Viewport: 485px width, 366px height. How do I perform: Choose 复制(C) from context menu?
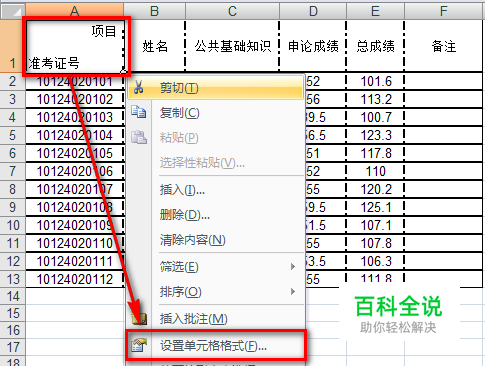(216, 113)
